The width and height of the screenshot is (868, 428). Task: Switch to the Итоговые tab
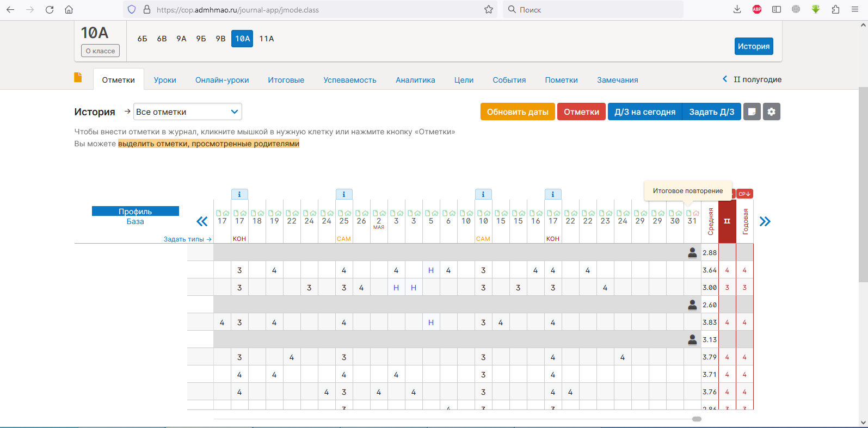[286, 80]
